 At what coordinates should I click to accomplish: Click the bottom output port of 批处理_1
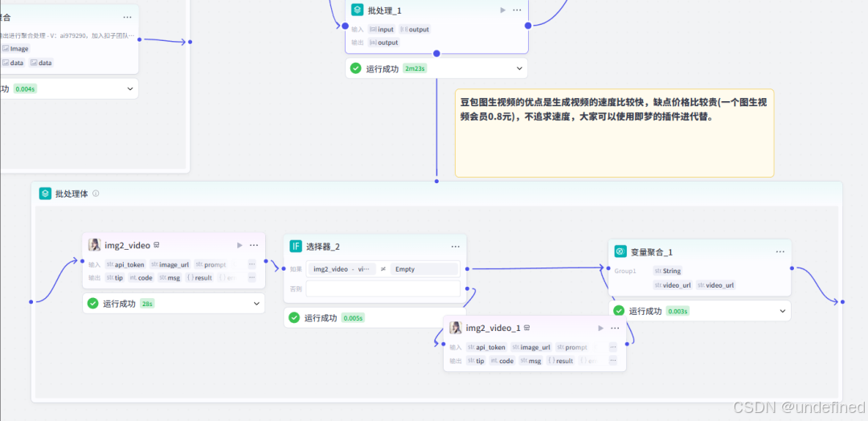click(436, 54)
